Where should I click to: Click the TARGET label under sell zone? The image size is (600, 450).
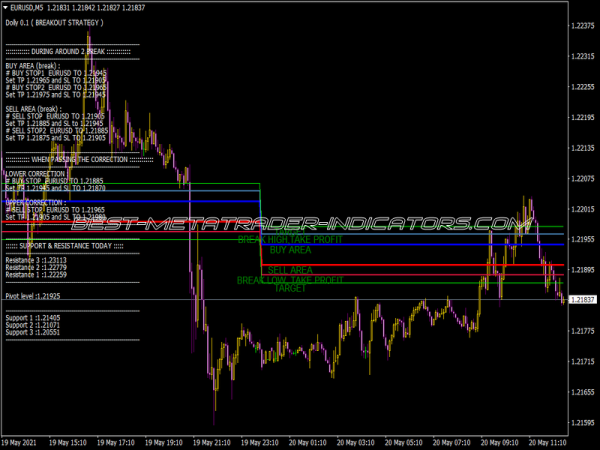coord(290,289)
